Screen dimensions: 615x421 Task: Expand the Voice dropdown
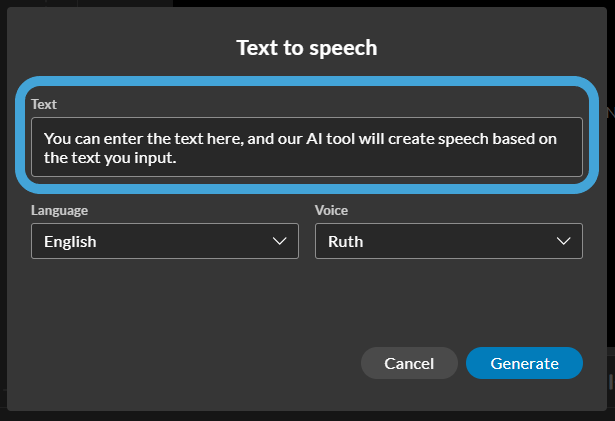pyautogui.click(x=449, y=241)
